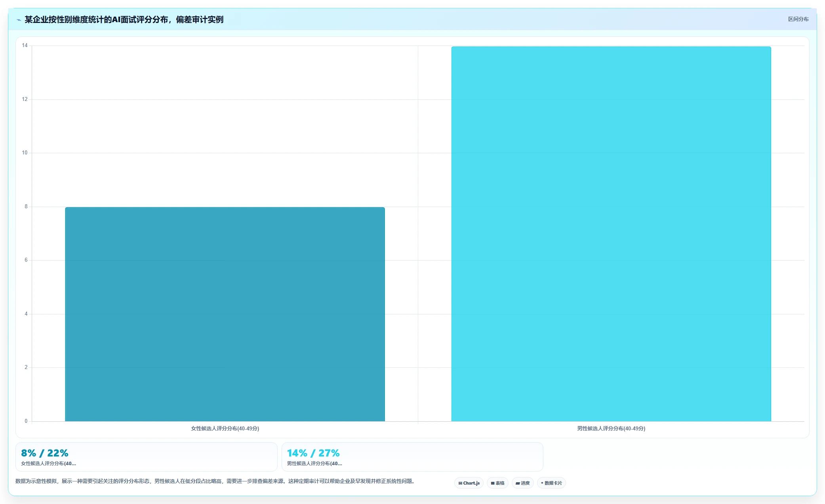This screenshot has height=504, width=825.
Task: Click the 进度 tag chip
Action: pyautogui.click(x=523, y=483)
